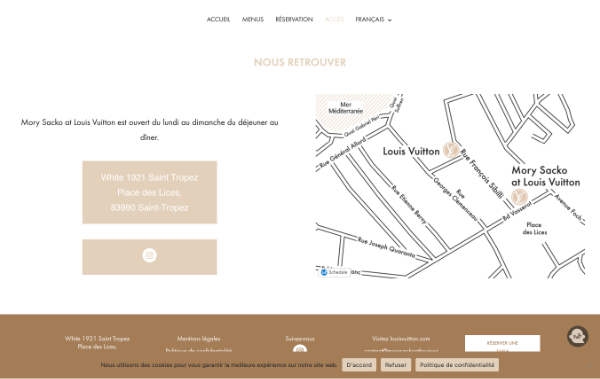Open Politique de confidentialité from cookie bar

(457, 365)
